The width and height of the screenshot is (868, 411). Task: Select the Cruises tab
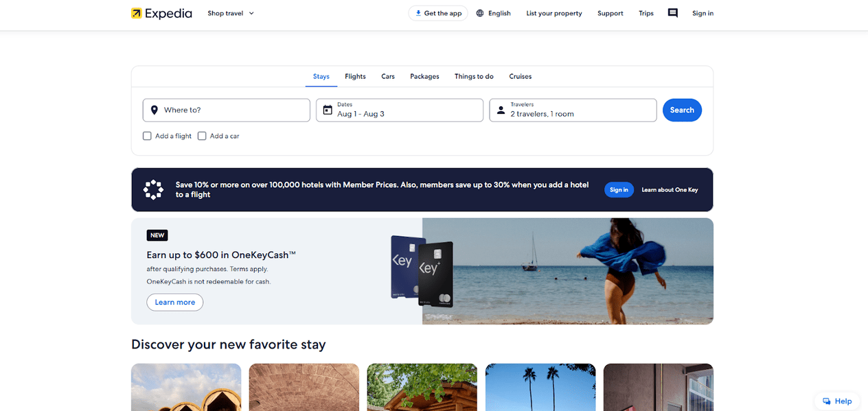520,76
